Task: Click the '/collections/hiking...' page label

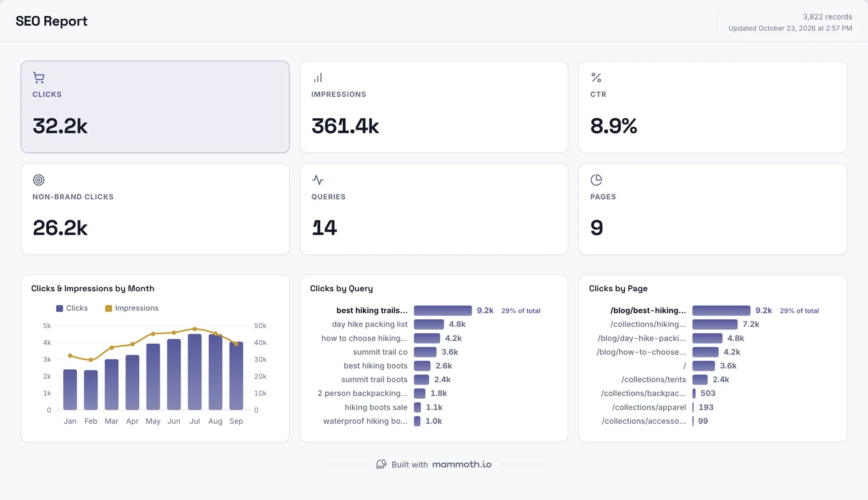Action: pyautogui.click(x=648, y=324)
